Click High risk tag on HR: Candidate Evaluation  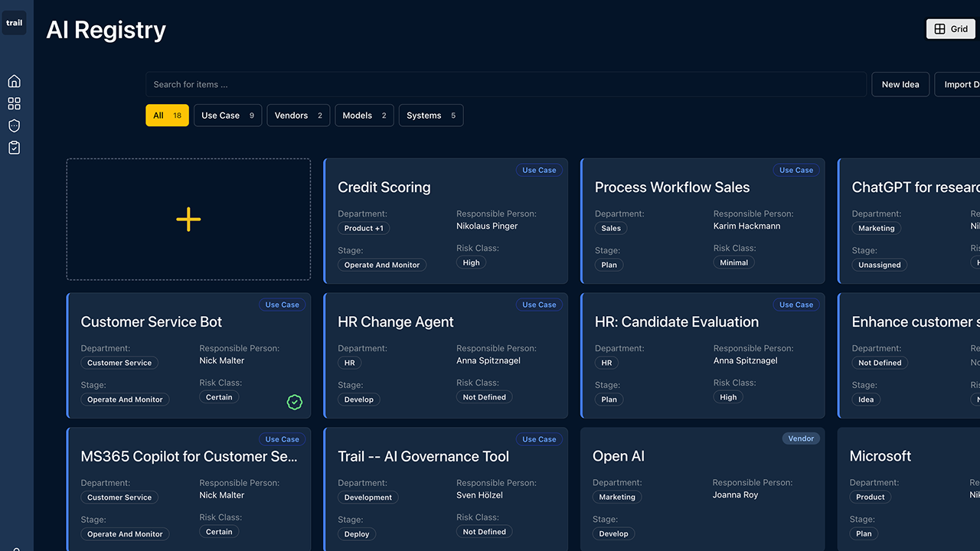[x=729, y=397]
